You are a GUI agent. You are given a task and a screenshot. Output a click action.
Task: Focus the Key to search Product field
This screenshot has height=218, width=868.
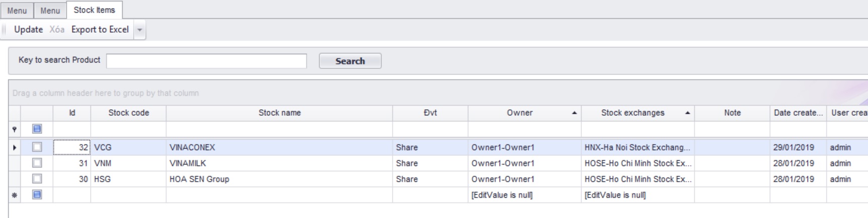(x=206, y=61)
